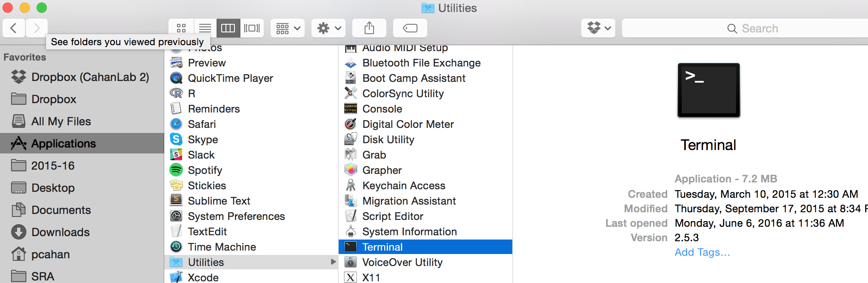Select the Disk Utility icon
Viewport: 868px width, 283px height.
351,139
